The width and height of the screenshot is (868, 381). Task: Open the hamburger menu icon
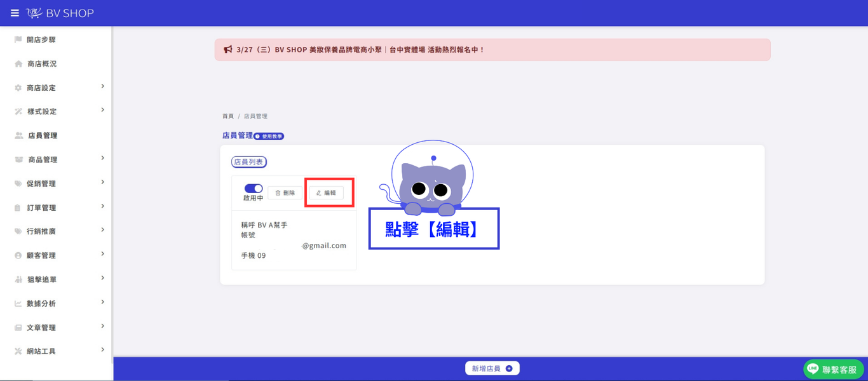(x=15, y=13)
